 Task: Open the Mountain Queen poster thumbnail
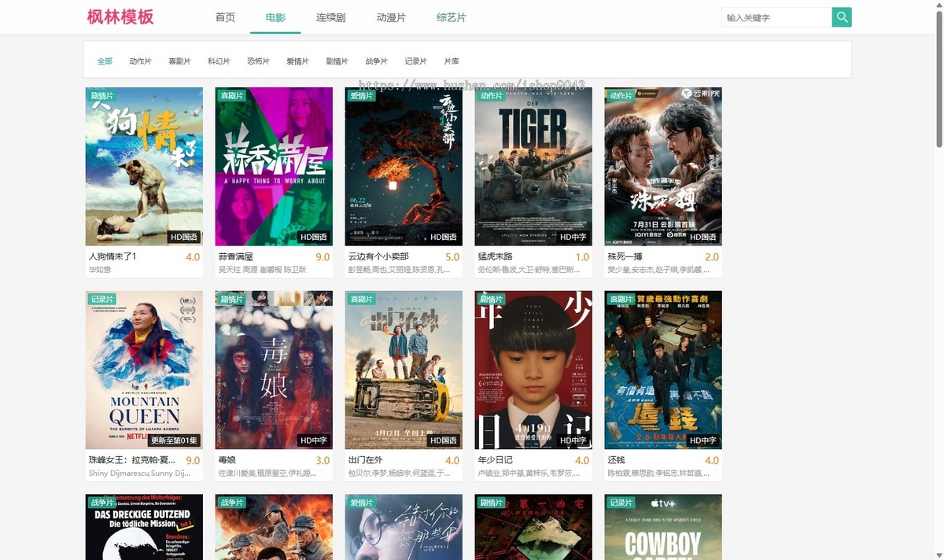tap(144, 370)
